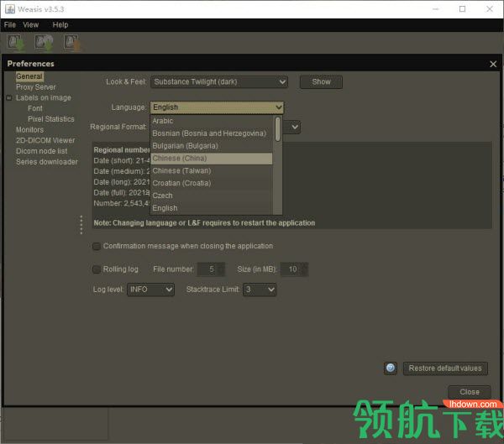Maximize the Weasis window
This screenshot has width=504, height=444.
coord(462,9)
